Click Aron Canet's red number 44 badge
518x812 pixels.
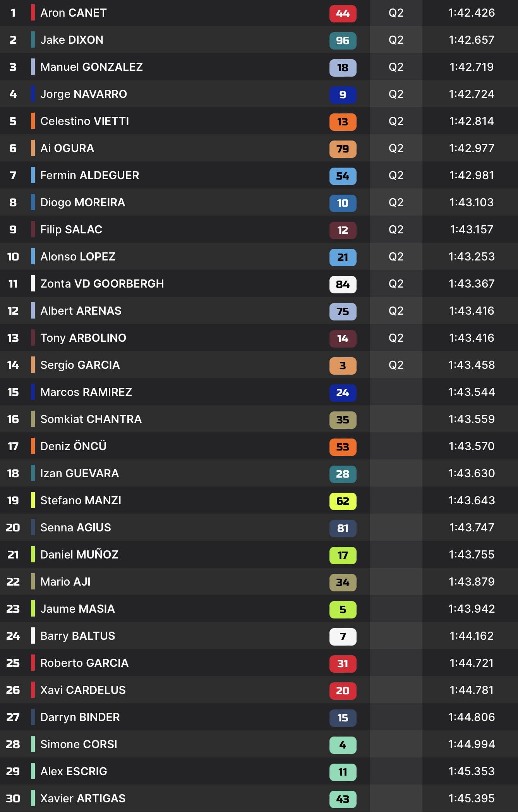pos(343,14)
